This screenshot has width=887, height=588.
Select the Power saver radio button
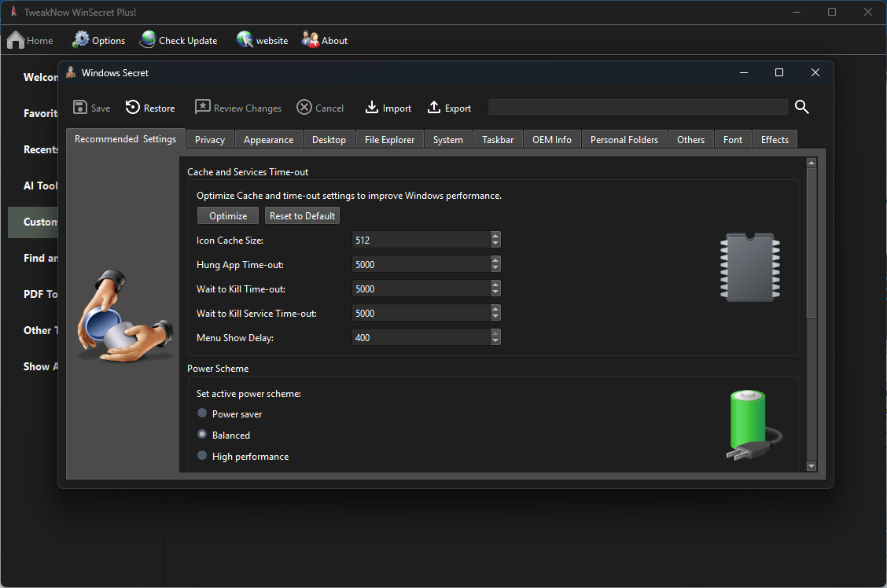click(202, 413)
